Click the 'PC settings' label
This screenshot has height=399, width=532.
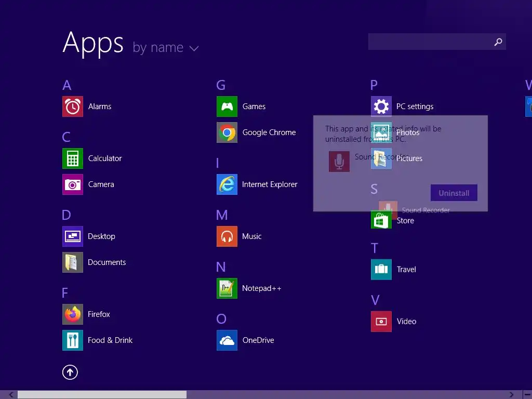click(x=415, y=107)
